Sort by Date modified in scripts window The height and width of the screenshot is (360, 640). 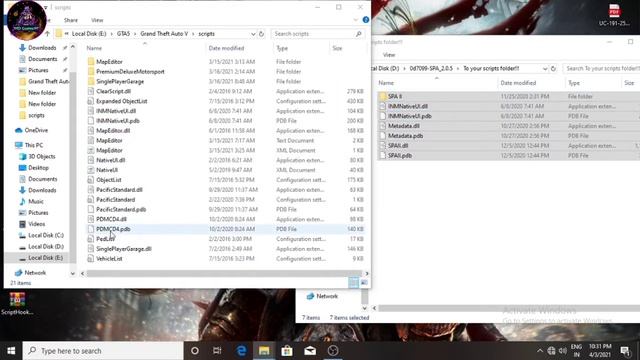(239, 48)
